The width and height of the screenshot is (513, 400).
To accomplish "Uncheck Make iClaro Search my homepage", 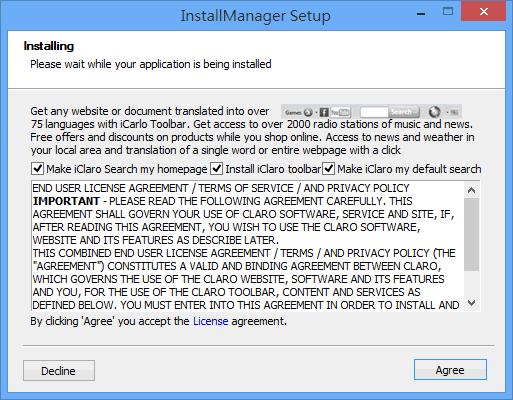I will coord(37,169).
